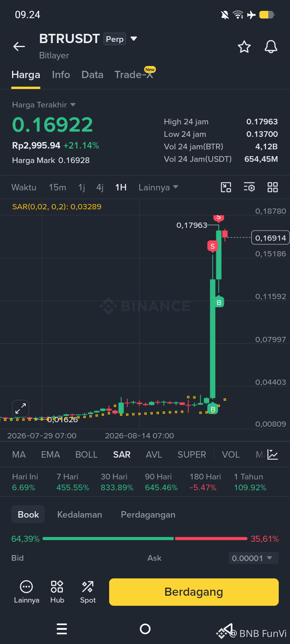
Task: Open the 0.00001 price precision dropdown
Action: click(x=253, y=558)
